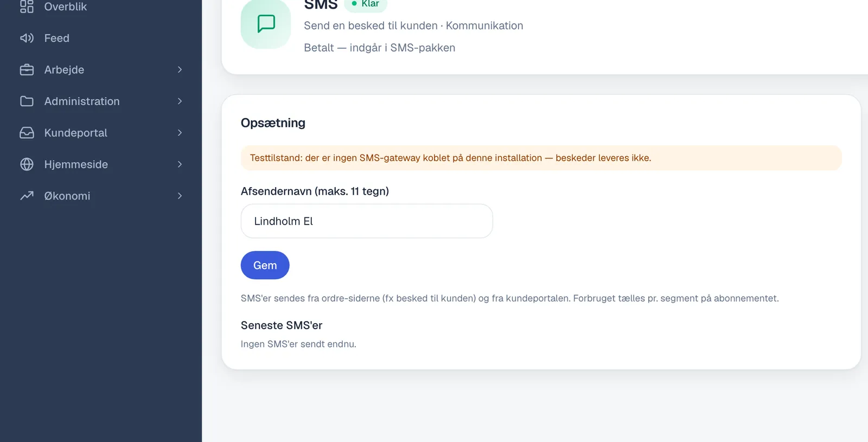Click the Klar status badge
The width and height of the screenshot is (868, 442).
(x=366, y=4)
